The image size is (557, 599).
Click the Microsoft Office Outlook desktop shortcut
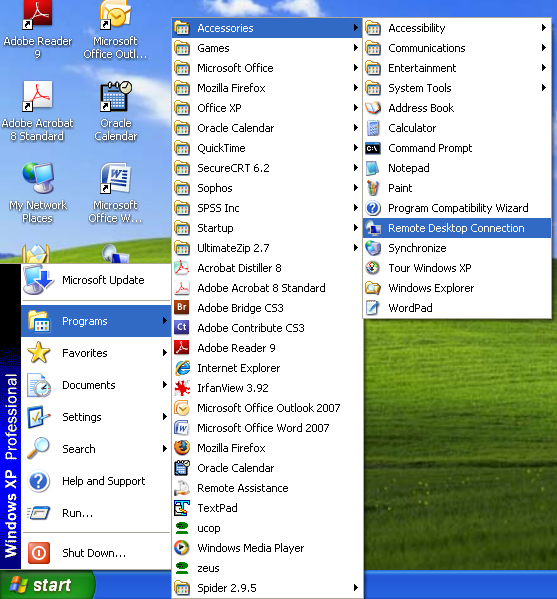(115, 31)
